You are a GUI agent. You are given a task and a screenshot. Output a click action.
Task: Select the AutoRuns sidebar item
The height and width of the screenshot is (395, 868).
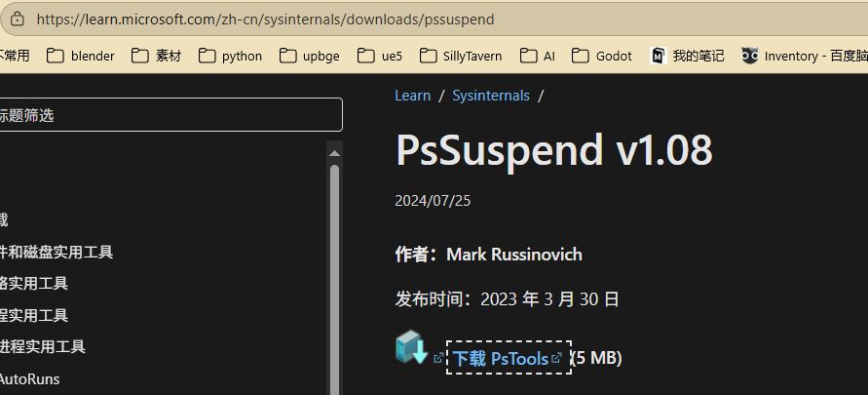[x=29, y=378]
